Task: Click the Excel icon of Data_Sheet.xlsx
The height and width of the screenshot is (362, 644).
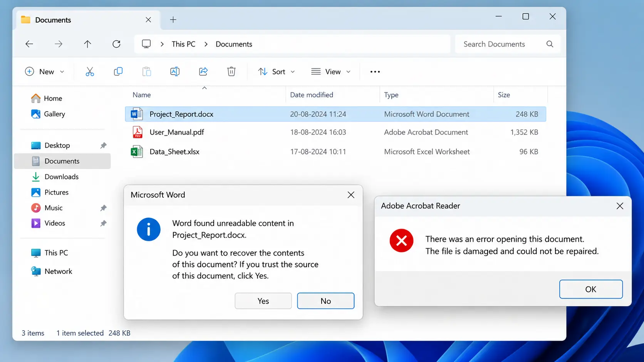Action: click(x=137, y=152)
